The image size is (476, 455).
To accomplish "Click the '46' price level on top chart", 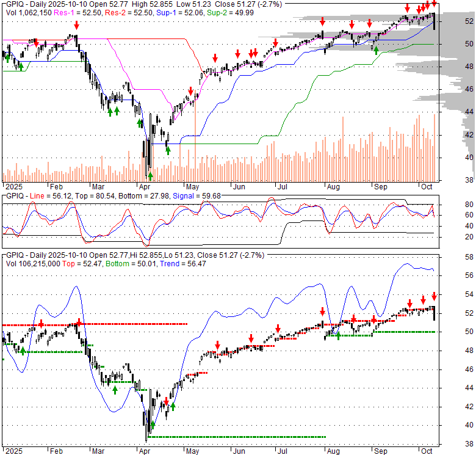I will [469, 89].
